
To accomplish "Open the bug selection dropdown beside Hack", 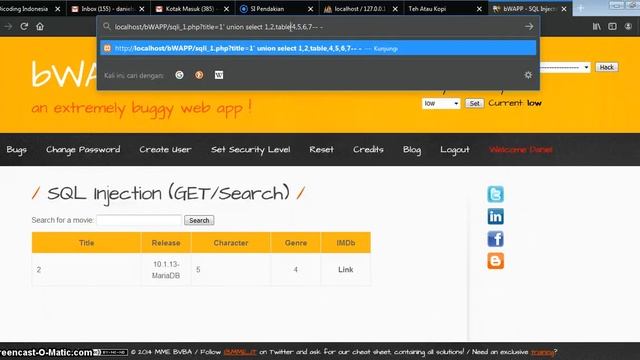I will 565,67.
